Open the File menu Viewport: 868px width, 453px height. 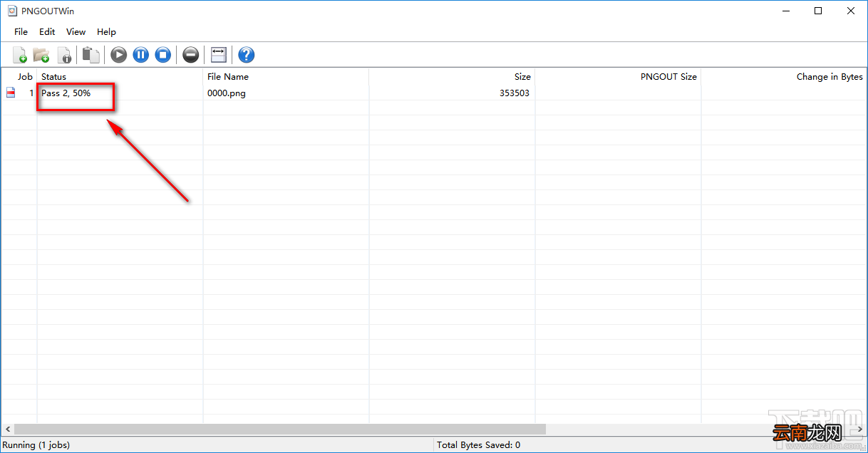click(21, 31)
